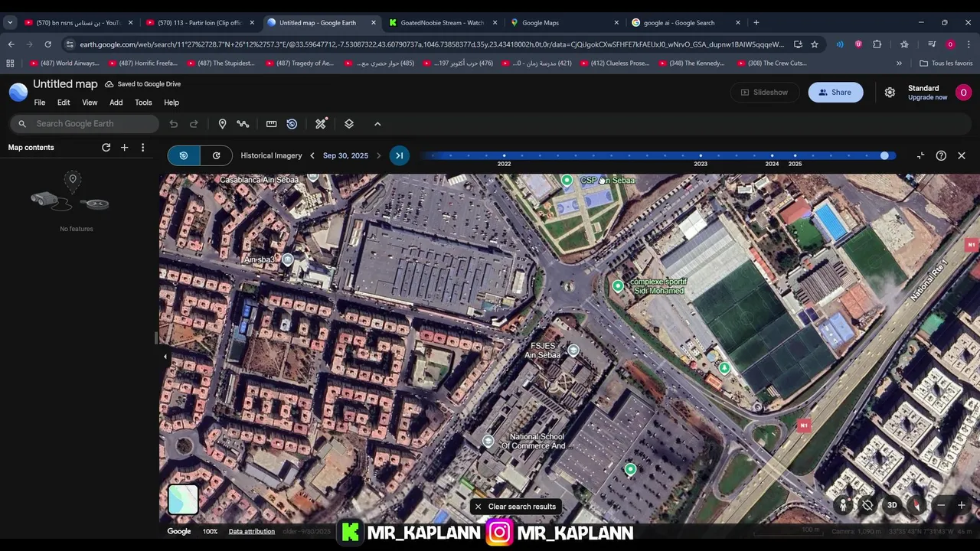Click the Upgrade now link
Image resolution: width=980 pixels, height=551 pixels.
pos(927,97)
